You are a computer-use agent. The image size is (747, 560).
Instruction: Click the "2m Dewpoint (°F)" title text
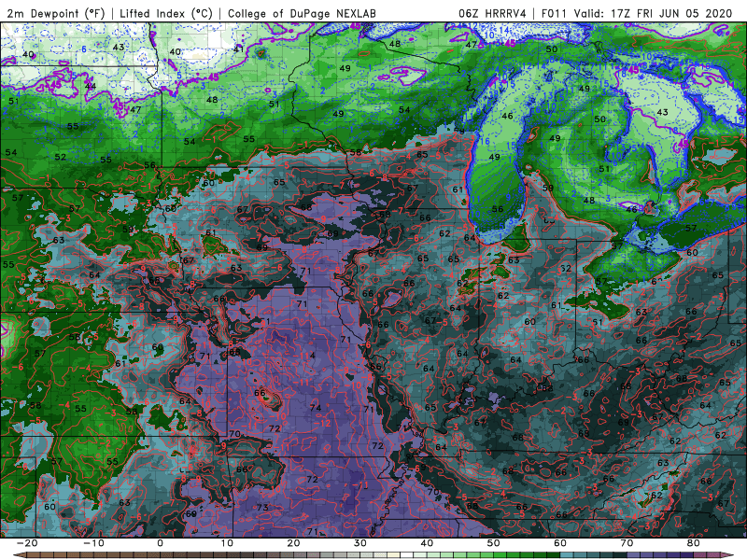tap(55, 14)
